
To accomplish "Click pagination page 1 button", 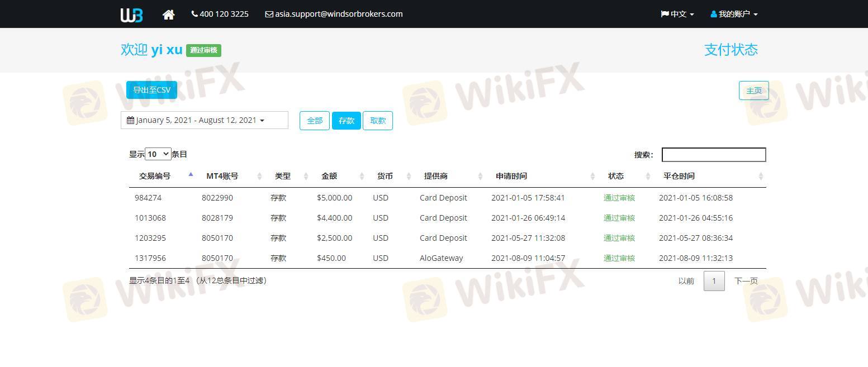I will [x=714, y=281].
